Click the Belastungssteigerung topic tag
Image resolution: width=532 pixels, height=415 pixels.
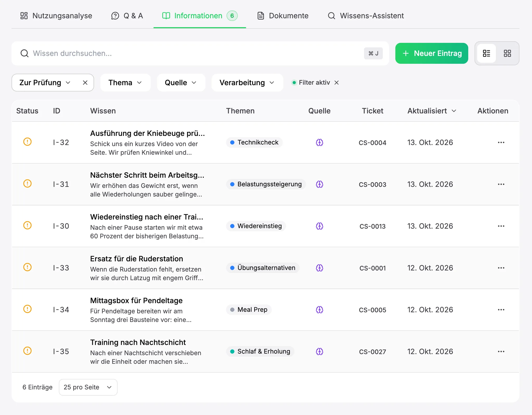tap(266, 184)
